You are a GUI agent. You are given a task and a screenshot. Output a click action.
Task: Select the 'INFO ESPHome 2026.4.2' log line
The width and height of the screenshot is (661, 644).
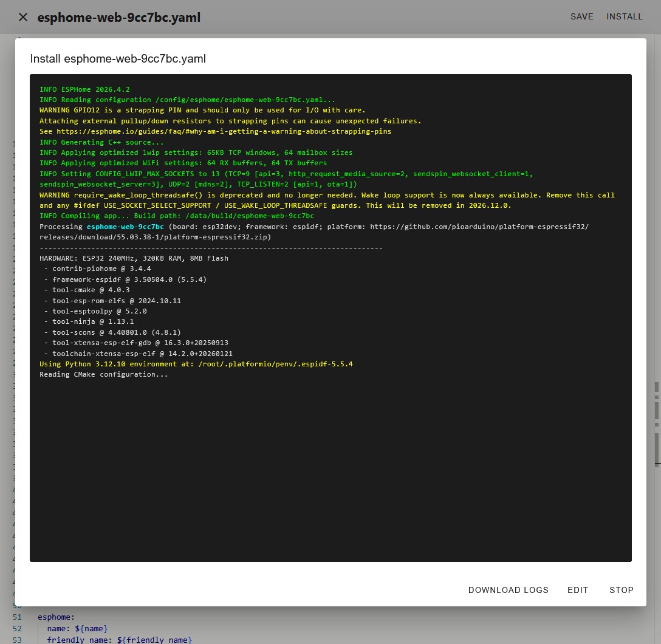pos(84,89)
